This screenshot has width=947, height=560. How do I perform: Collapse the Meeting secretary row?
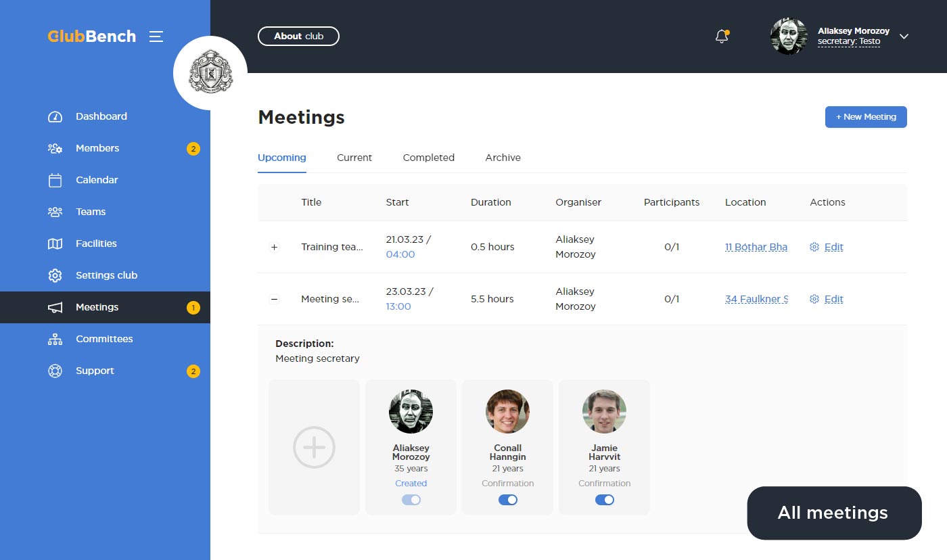[274, 299]
